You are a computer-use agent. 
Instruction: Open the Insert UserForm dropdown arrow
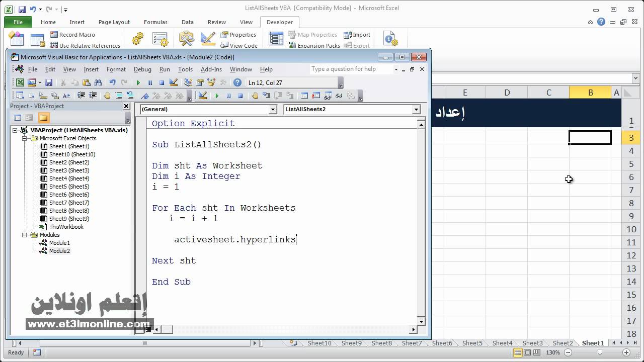[x=40, y=82]
